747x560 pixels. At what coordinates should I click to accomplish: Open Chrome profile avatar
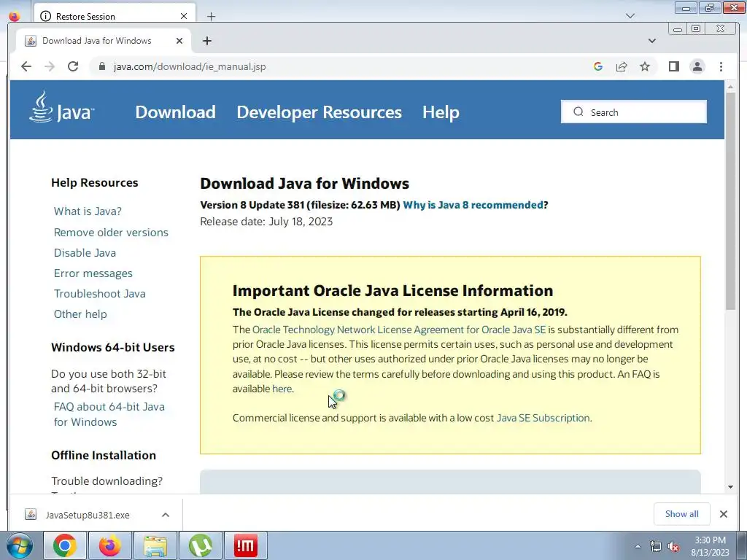tap(697, 66)
